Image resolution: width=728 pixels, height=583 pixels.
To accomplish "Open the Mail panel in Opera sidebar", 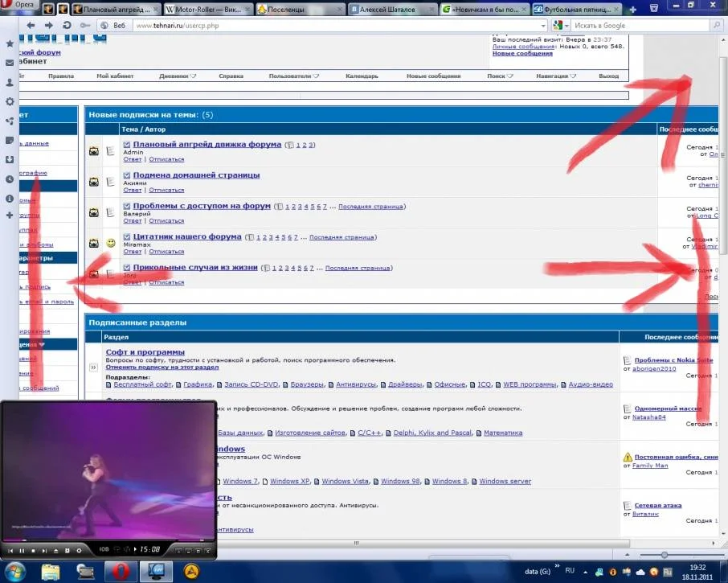I will 10,63.
